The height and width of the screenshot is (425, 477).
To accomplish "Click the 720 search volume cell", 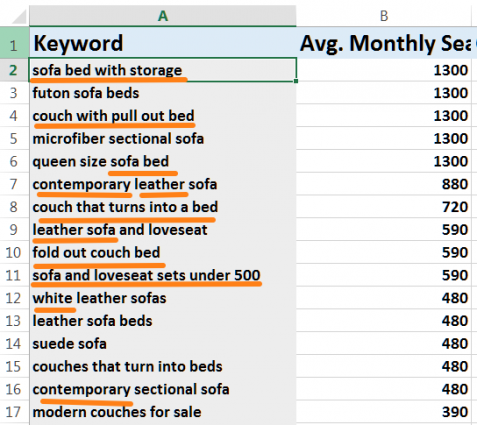I will click(384, 207).
